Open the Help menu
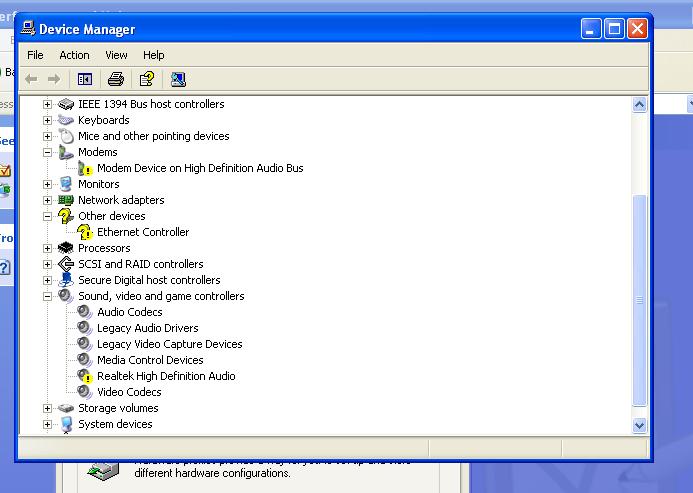Image resolution: width=693 pixels, height=493 pixels. coord(153,55)
